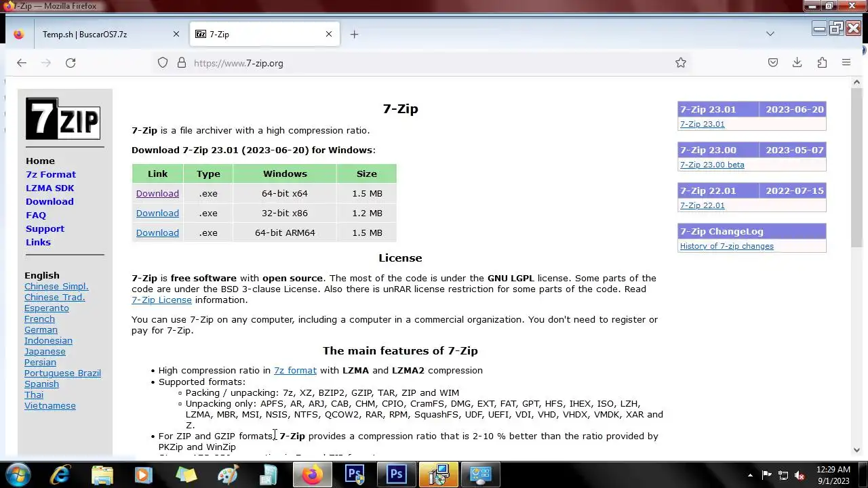Screen dimensions: 868x488
Task: Open the 7z Format page
Action: pos(51,175)
